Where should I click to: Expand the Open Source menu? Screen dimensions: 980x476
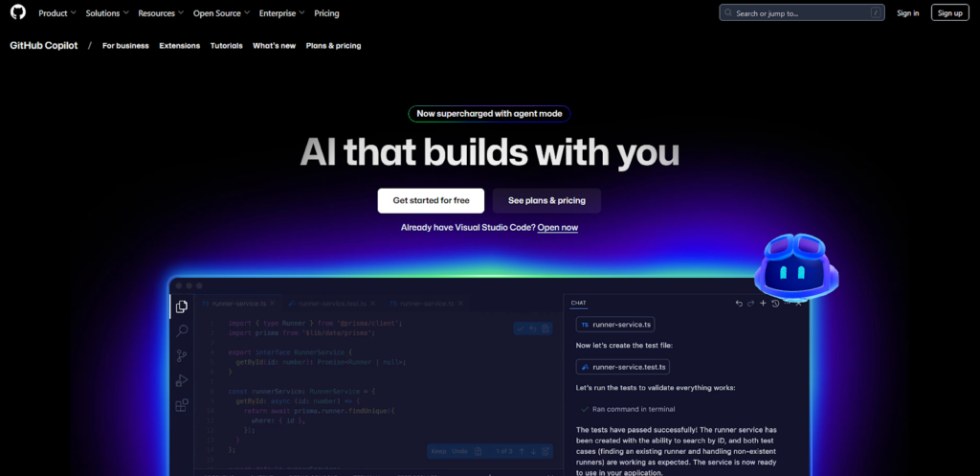click(x=221, y=12)
